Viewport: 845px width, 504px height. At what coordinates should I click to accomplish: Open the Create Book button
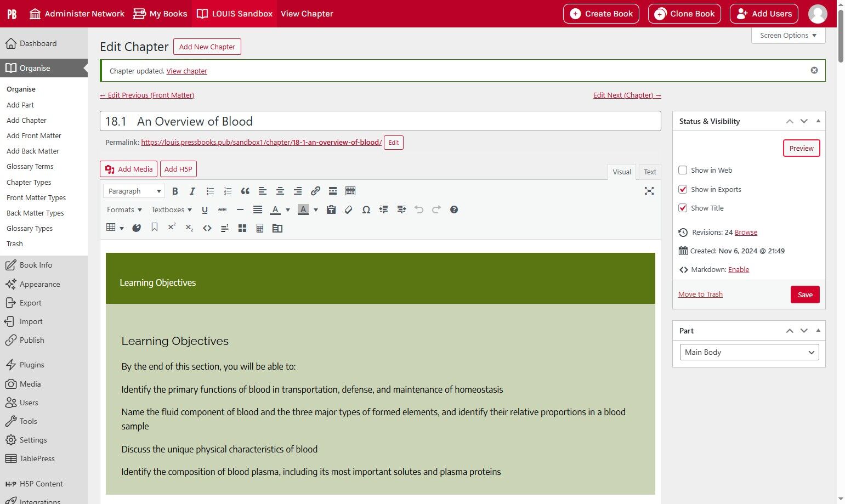click(x=602, y=14)
